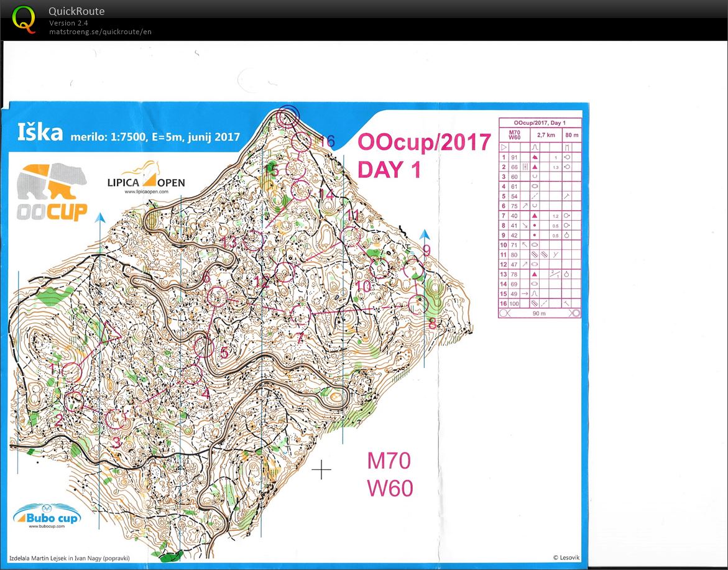Select the finish double circle on map
Screen dimensions: 728x570
[287, 116]
